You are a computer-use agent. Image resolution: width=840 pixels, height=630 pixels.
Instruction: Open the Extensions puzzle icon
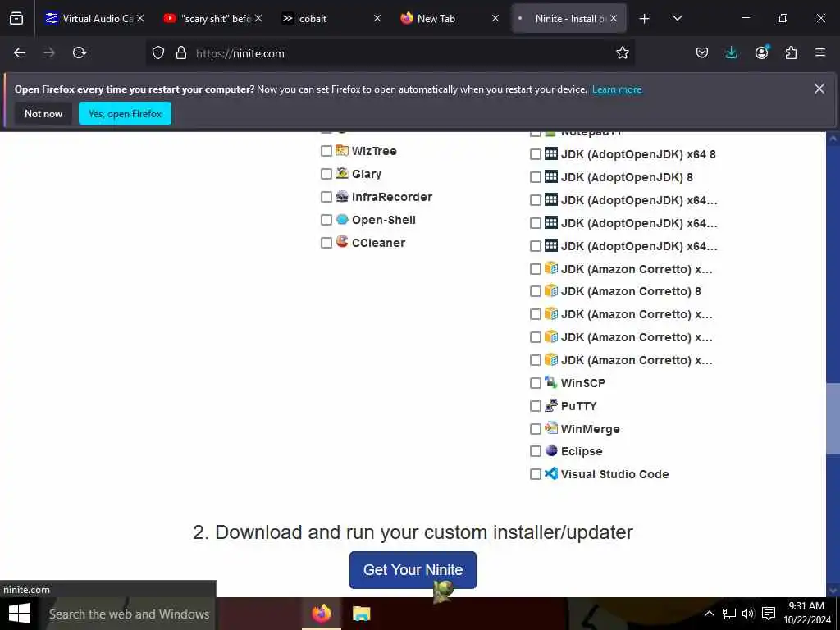click(791, 52)
